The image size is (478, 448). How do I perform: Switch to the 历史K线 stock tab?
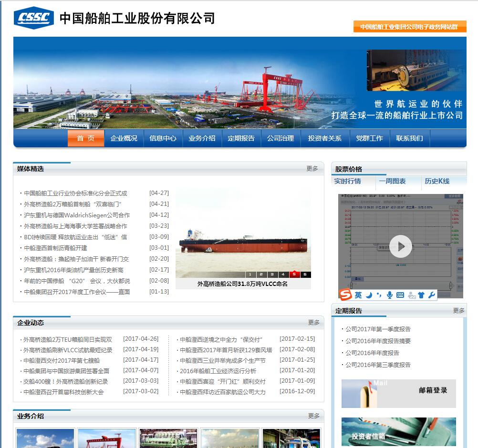tap(437, 181)
